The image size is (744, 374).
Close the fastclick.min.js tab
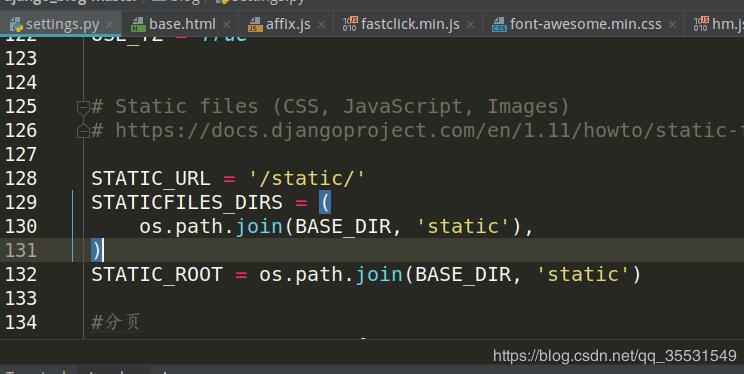tap(470, 24)
